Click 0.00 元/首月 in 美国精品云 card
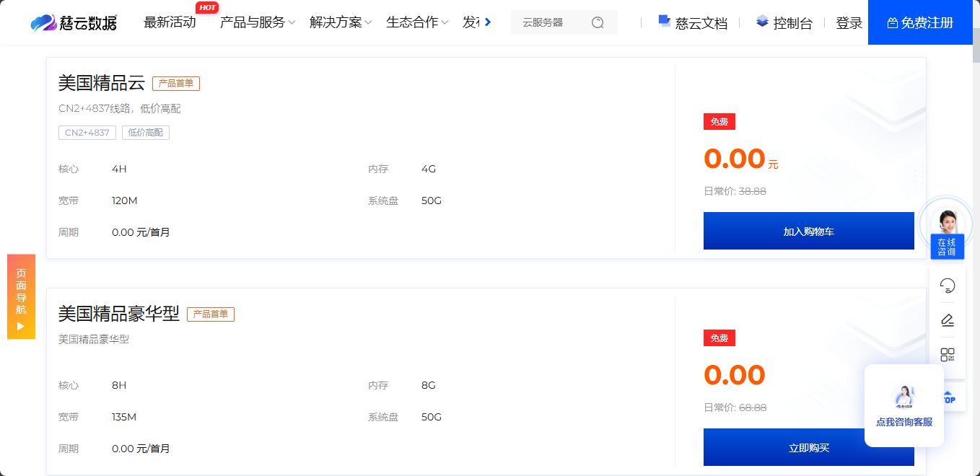 141,232
